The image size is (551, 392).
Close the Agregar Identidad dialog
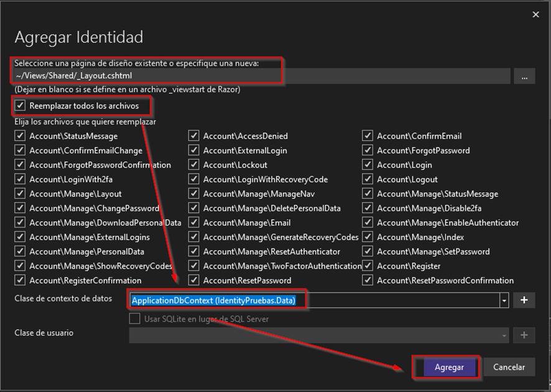click(x=536, y=14)
